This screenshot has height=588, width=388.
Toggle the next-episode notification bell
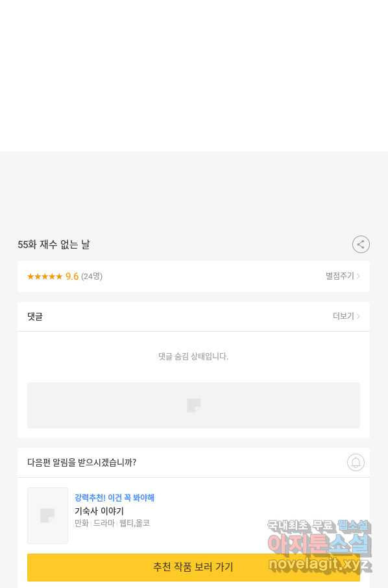(x=356, y=462)
